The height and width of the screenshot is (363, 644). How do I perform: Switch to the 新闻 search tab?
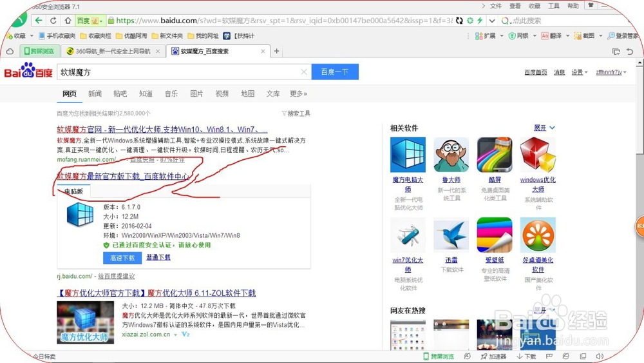point(95,93)
